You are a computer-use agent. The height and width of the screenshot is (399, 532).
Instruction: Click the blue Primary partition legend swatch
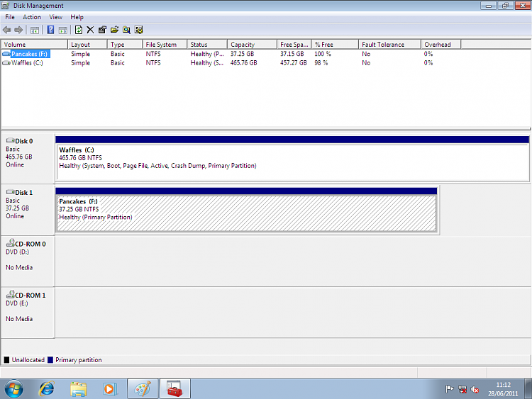pos(50,360)
